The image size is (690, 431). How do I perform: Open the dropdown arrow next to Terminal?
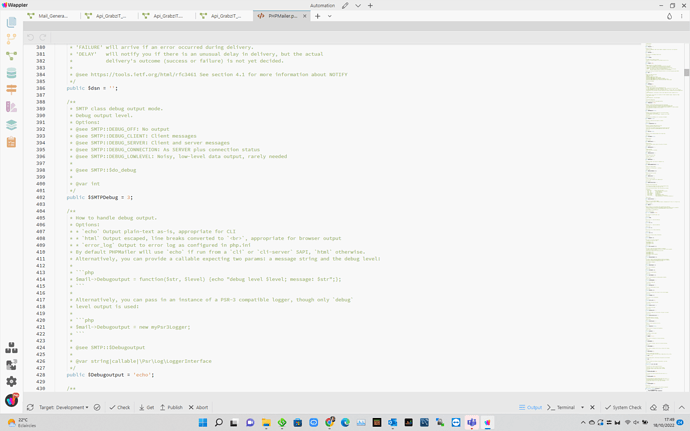pos(582,407)
